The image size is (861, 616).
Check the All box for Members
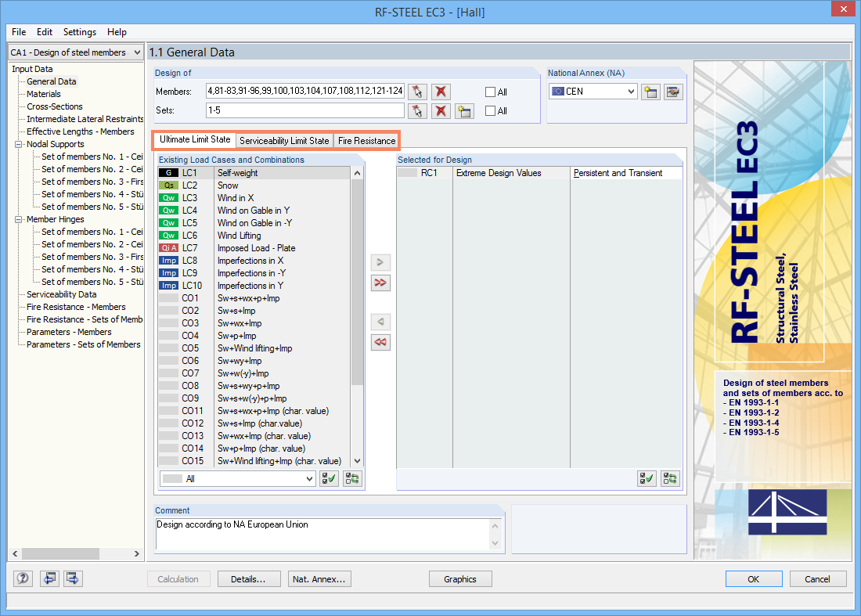tap(490, 92)
